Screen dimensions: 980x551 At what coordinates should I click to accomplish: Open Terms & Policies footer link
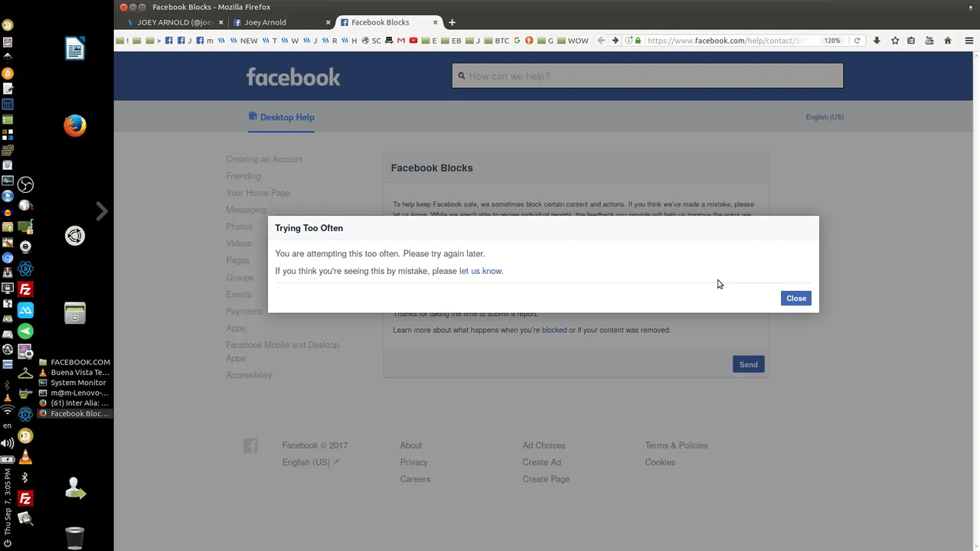tap(677, 445)
